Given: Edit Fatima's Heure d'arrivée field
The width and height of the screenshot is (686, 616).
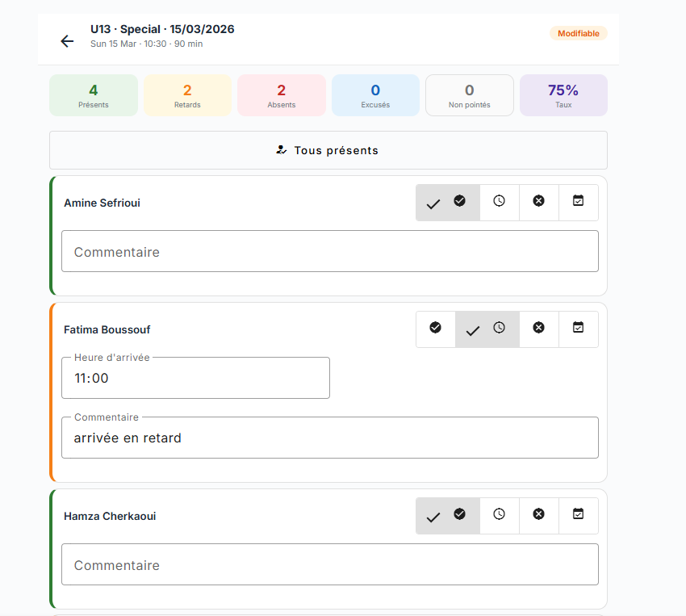Looking at the screenshot, I should point(195,379).
